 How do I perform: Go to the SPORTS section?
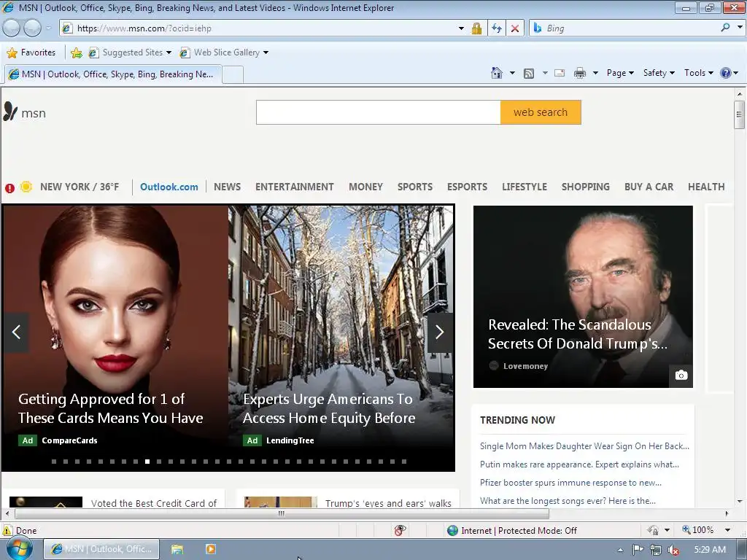click(415, 187)
